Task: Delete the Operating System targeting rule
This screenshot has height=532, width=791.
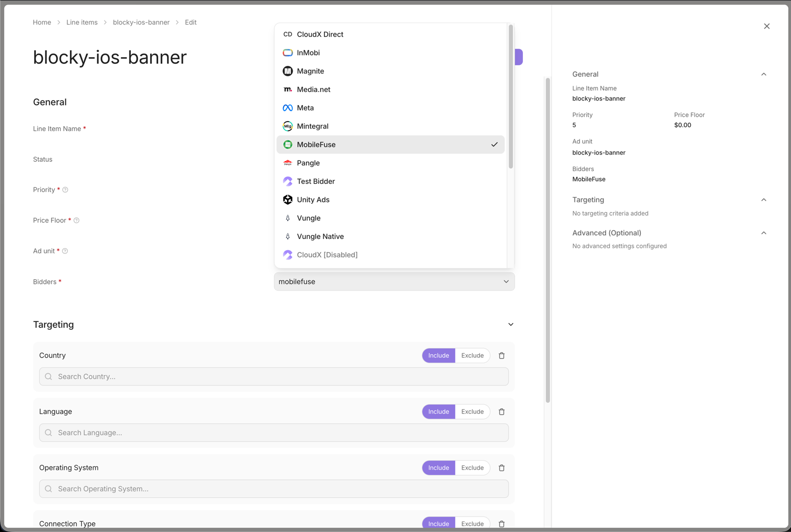Action: 501,468
